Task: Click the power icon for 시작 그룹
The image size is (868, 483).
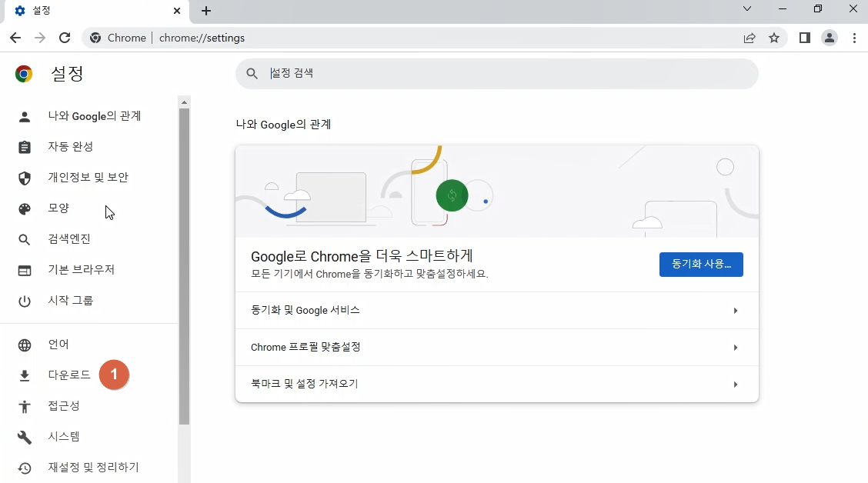Action: [25, 301]
